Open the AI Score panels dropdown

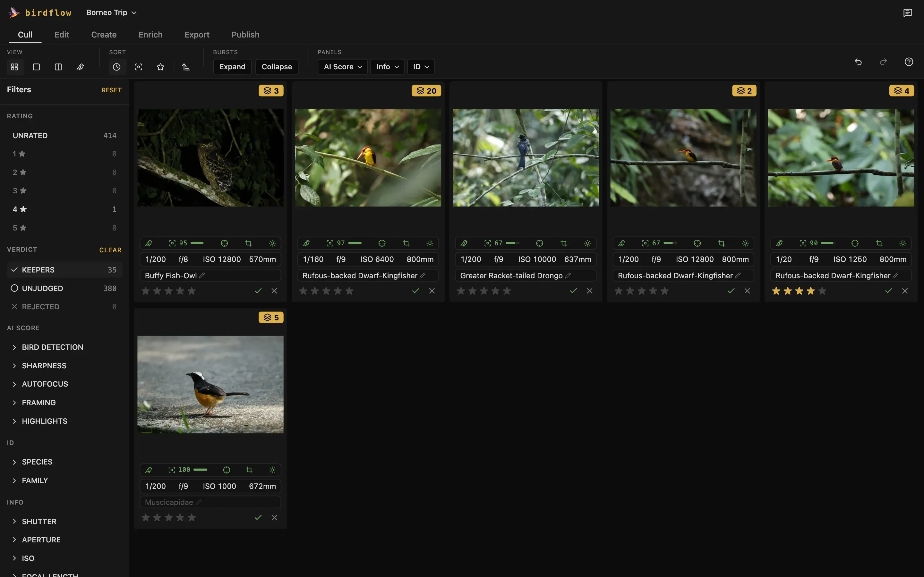point(343,67)
